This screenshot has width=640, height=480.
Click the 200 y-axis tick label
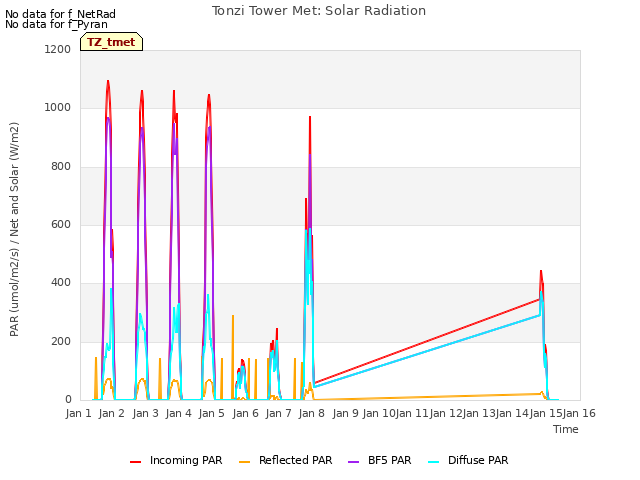pos(61,342)
